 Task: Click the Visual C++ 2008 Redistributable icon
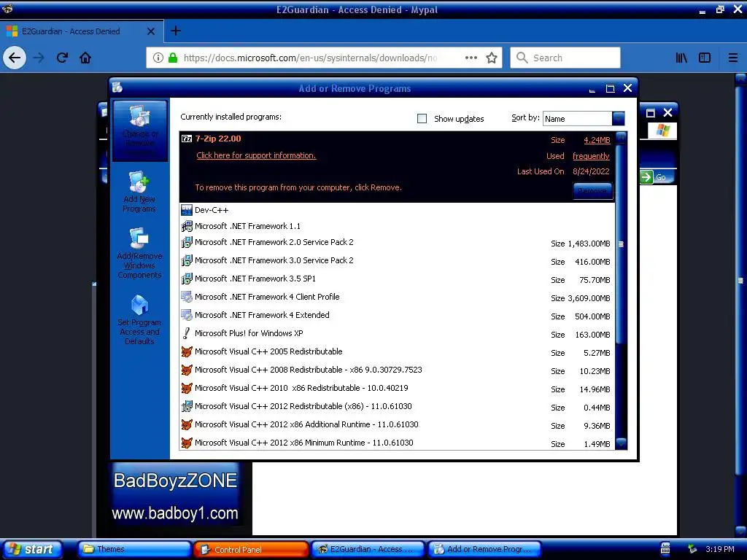click(187, 370)
